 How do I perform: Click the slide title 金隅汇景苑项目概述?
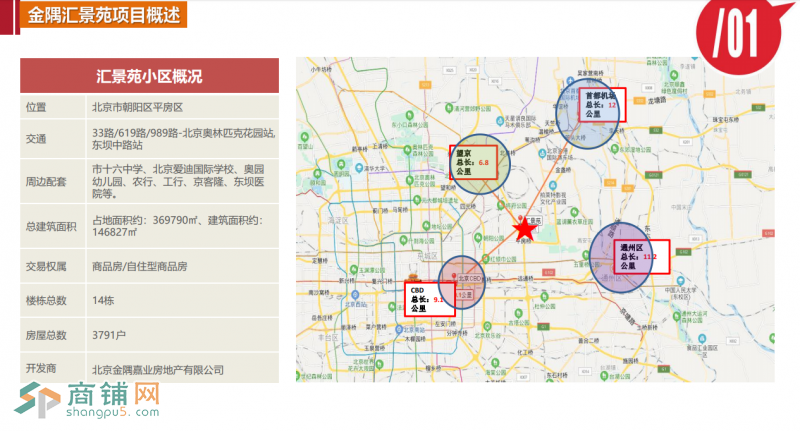click(104, 15)
